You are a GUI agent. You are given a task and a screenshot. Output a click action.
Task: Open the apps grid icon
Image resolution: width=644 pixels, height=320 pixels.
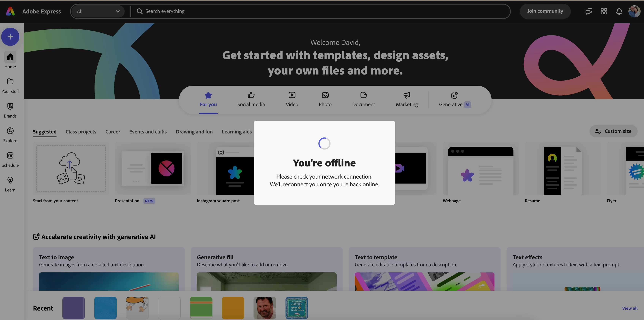pos(604,11)
